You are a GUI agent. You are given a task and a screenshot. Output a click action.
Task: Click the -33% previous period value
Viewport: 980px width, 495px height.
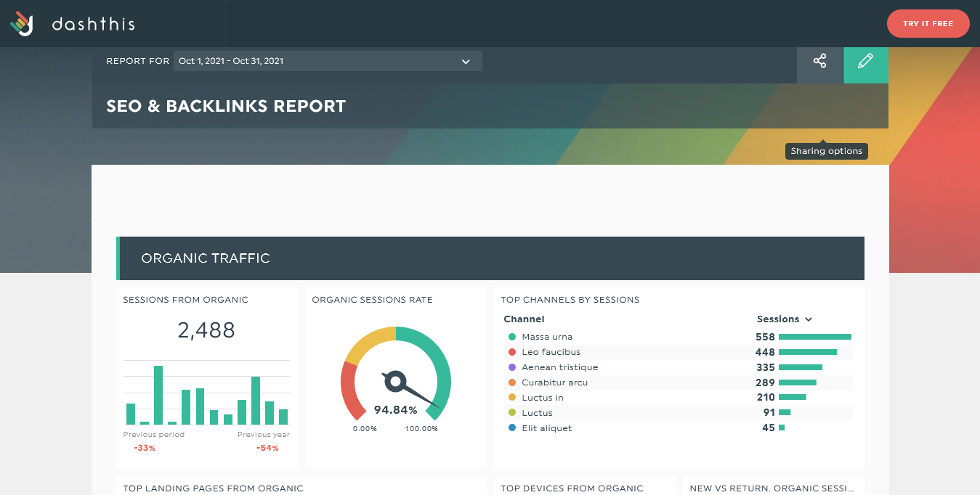tap(145, 448)
